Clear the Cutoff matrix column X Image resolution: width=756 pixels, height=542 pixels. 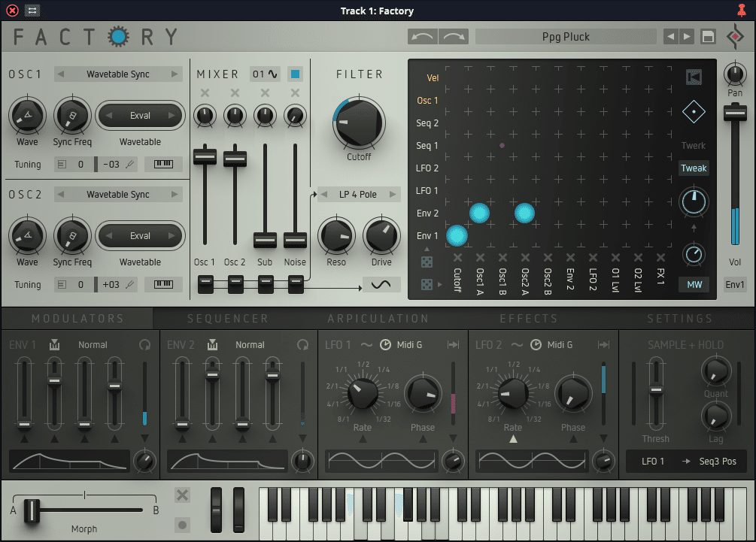(x=457, y=258)
